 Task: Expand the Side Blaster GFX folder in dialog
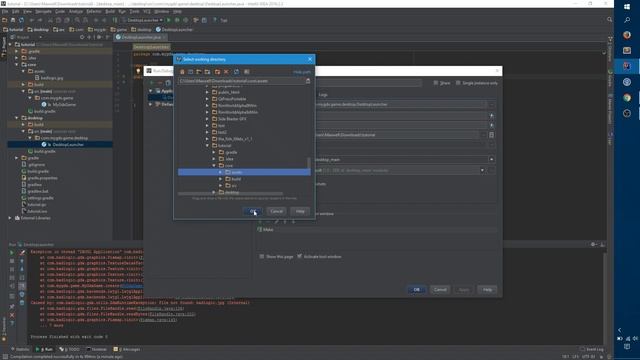click(x=207, y=119)
